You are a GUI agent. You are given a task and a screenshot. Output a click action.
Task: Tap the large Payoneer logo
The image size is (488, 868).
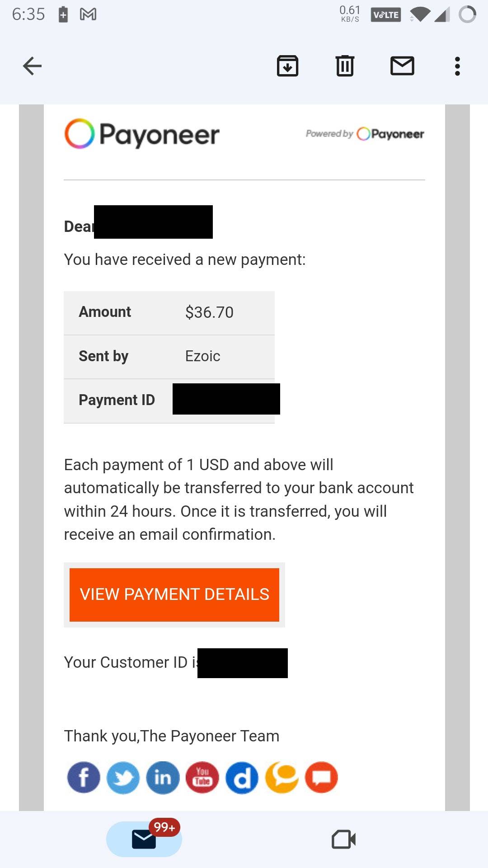pos(142,134)
